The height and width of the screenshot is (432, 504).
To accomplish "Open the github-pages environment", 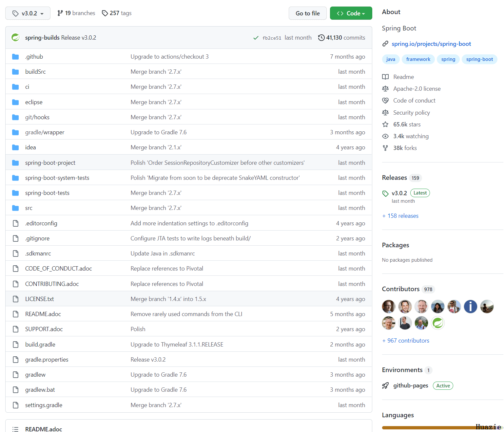I will (x=411, y=385).
